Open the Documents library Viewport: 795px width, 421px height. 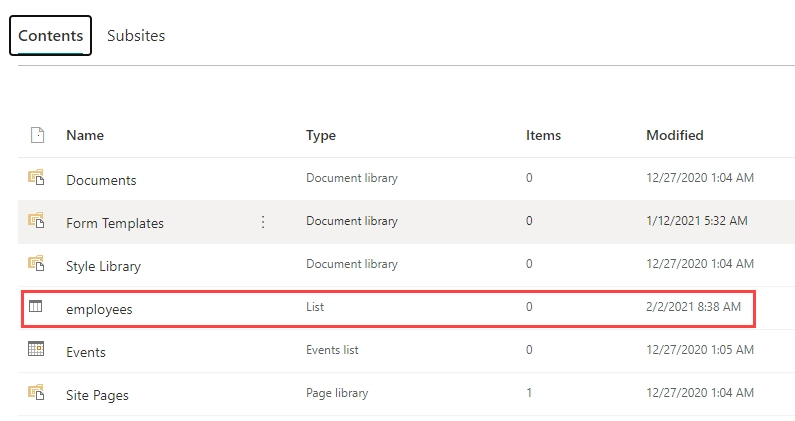(x=101, y=180)
